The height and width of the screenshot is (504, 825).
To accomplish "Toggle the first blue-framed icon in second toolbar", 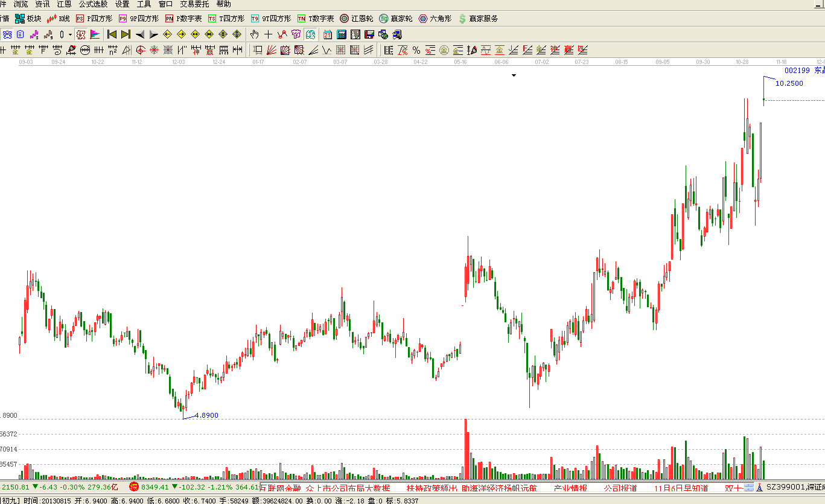I will point(7,34).
